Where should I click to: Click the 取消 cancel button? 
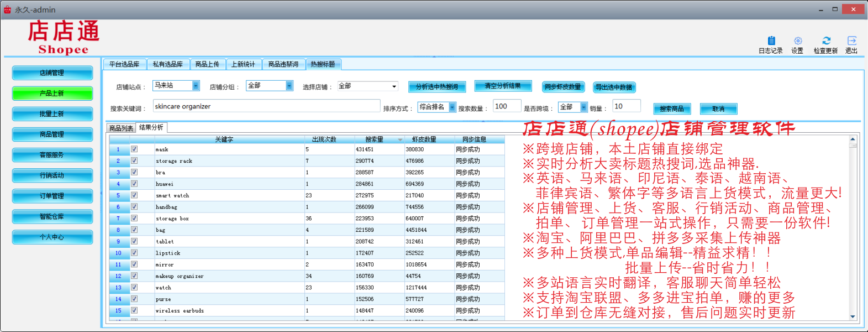[718, 109]
